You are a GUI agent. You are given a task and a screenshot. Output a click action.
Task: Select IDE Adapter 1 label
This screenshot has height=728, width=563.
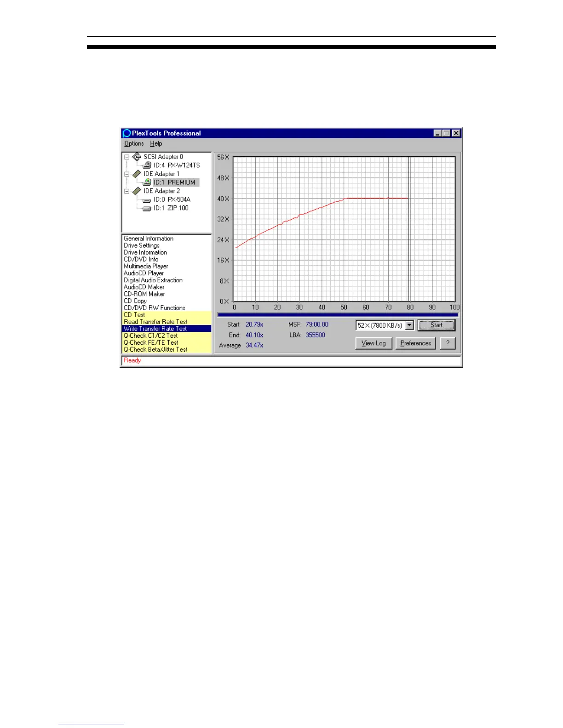(x=161, y=174)
